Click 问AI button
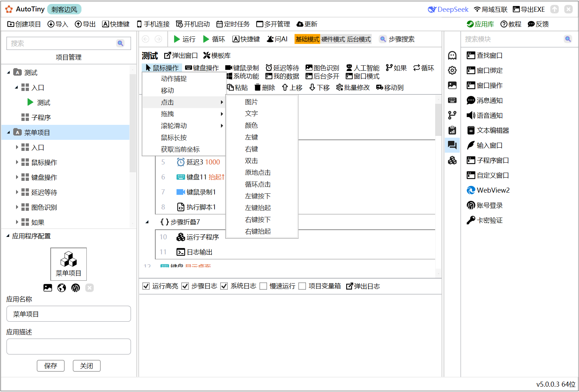 [277, 39]
